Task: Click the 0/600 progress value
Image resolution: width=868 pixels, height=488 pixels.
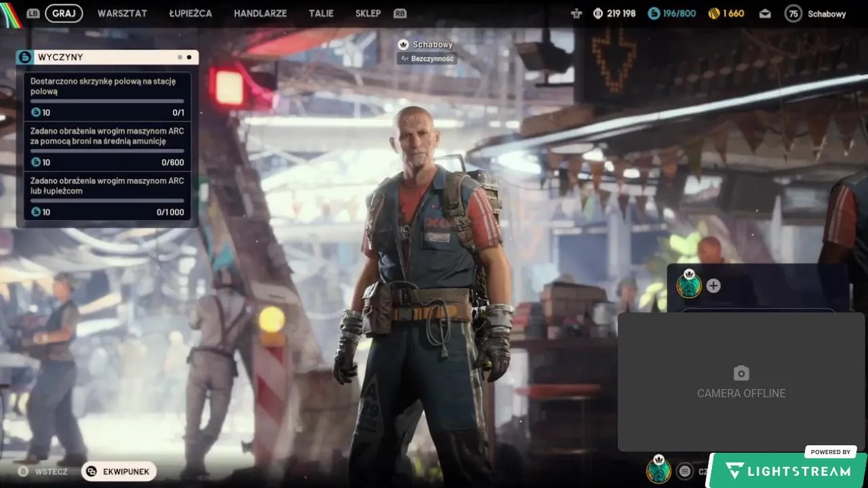Action: tap(172, 162)
